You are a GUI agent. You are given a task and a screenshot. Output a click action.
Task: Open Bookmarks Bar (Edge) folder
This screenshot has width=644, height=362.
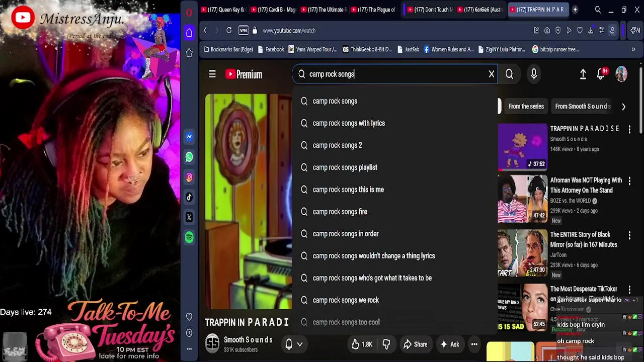coord(228,49)
